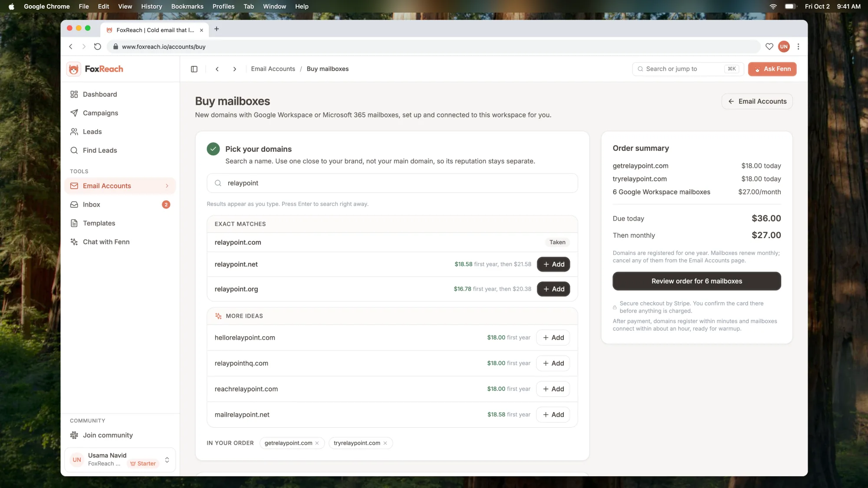The width and height of the screenshot is (868, 488).
Task: Add mailrelaypoint.net to order
Action: [x=553, y=414]
